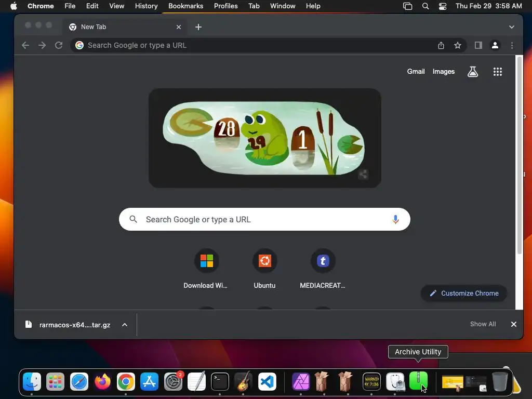Open the side panel icon
Image resolution: width=532 pixels, height=399 pixels.
point(478,45)
